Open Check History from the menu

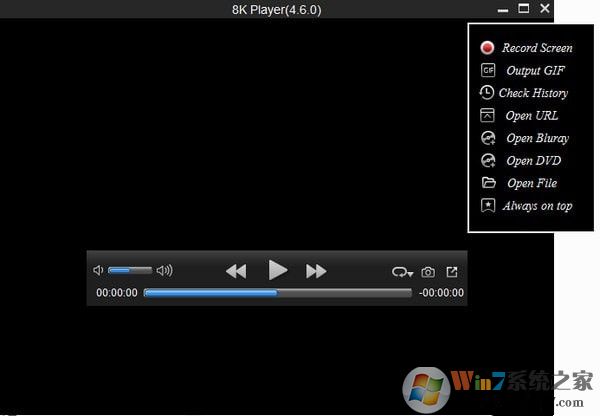(x=533, y=93)
